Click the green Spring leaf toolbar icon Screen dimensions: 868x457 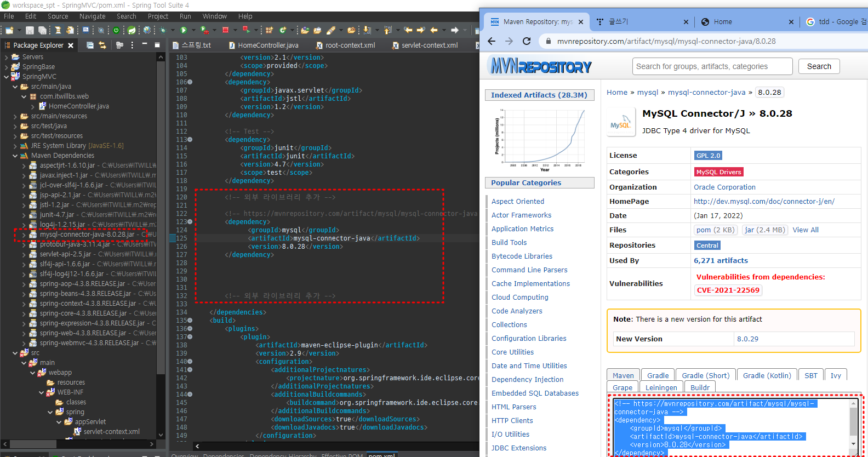pos(132,30)
